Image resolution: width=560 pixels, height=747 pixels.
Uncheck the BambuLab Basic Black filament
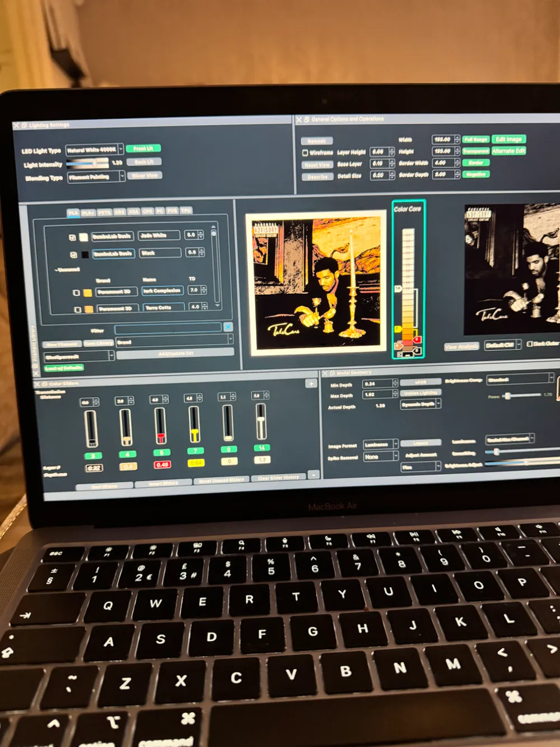73,255
